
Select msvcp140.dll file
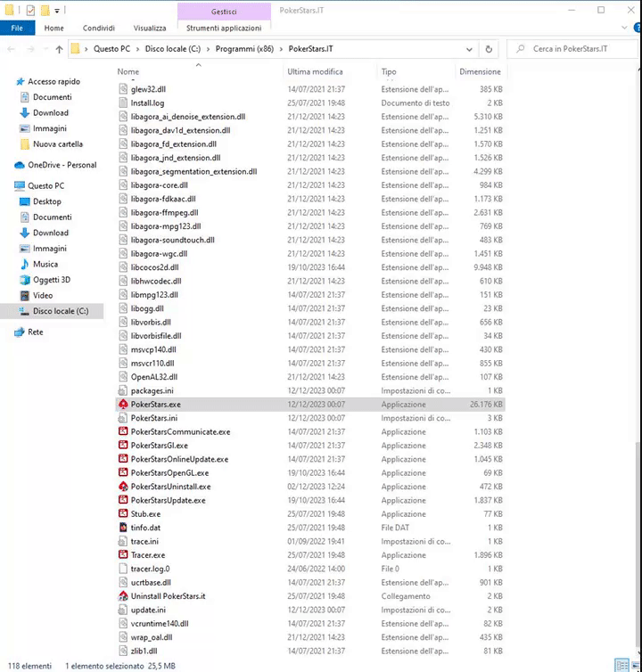tap(153, 349)
